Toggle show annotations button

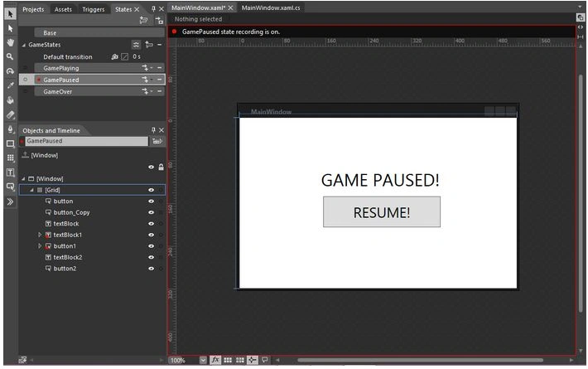[265, 360]
